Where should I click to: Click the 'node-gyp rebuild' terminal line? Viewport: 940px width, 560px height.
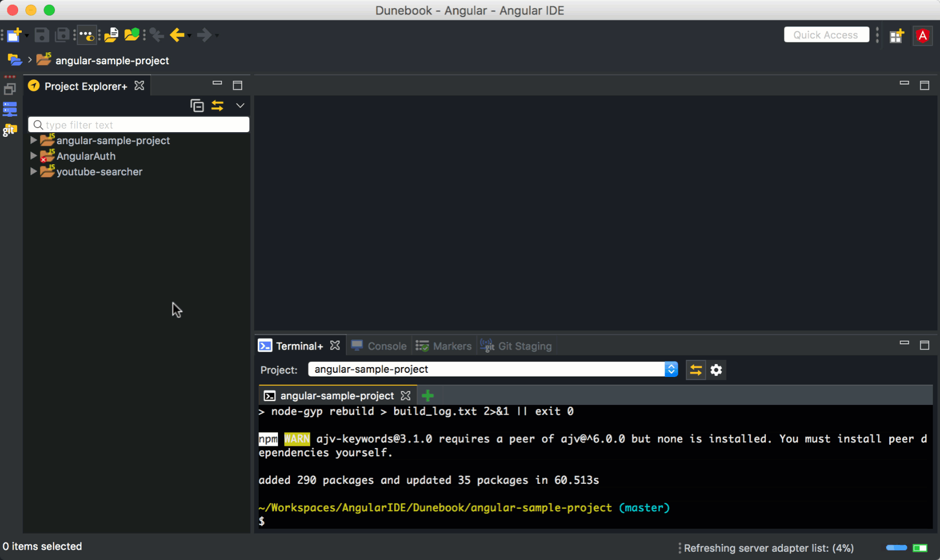[416, 411]
